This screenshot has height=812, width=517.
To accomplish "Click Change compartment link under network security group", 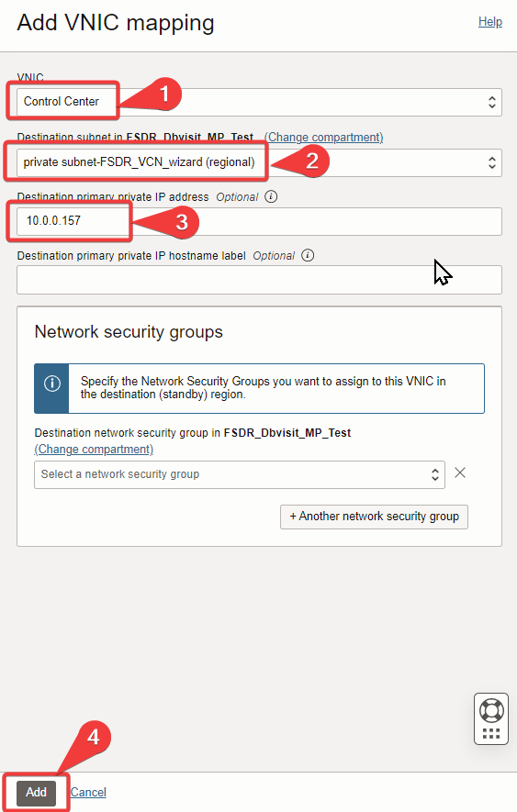I will click(94, 449).
